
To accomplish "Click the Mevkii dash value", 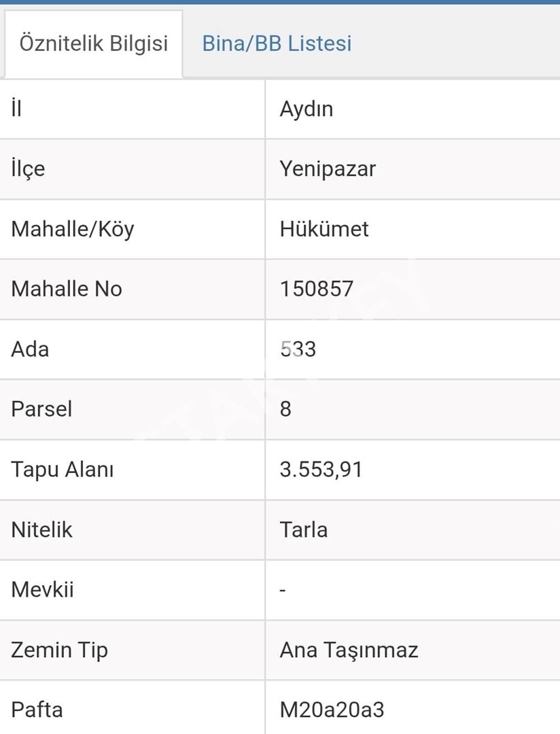I will click(283, 589).
